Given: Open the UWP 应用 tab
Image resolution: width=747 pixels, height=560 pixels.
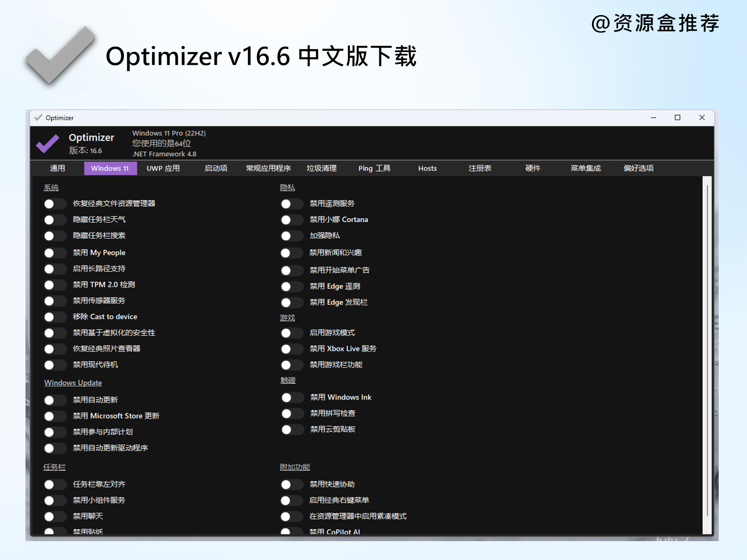Looking at the screenshot, I should click(163, 168).
